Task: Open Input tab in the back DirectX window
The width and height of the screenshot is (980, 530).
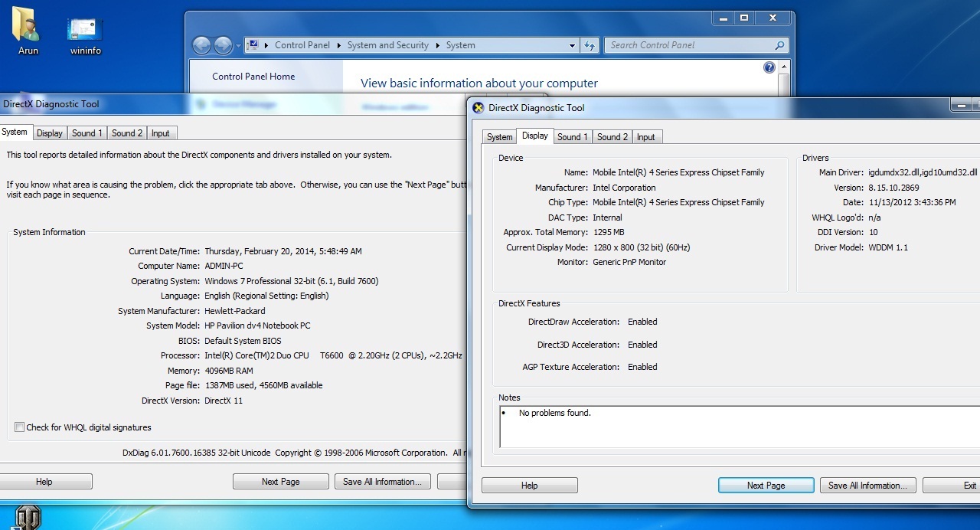Action: click(x=161, y=133)
